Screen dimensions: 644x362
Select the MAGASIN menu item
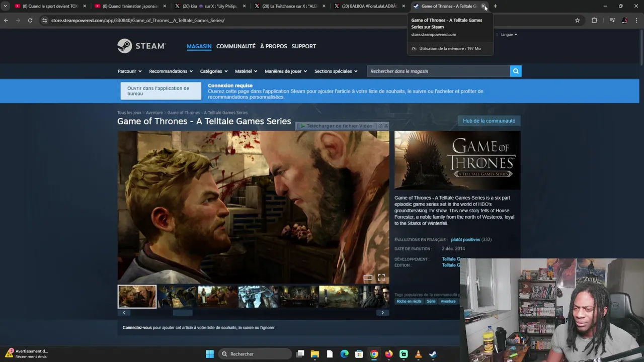click(199, 46)
